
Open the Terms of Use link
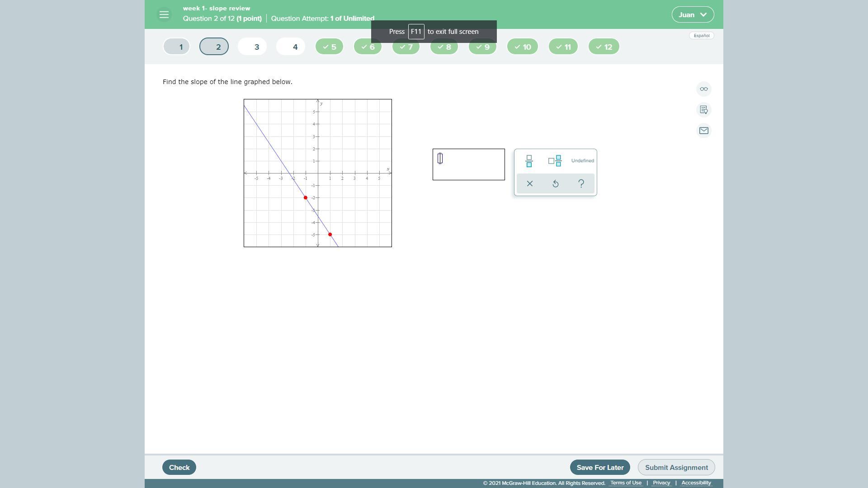point(626,483)
